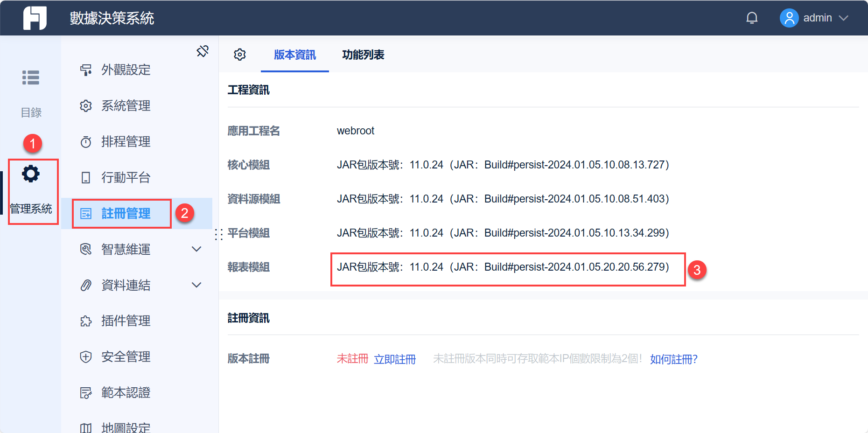Click the 註冊資訊 section heading
The height and width of the screenshot is (433, 868).
[249, 318]
